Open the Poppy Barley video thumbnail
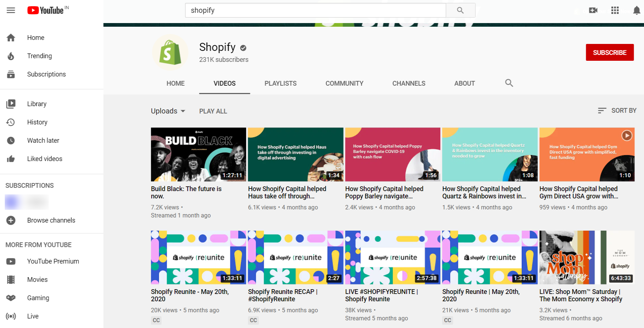Screen dimensions: 644x328 pos(393,154)
